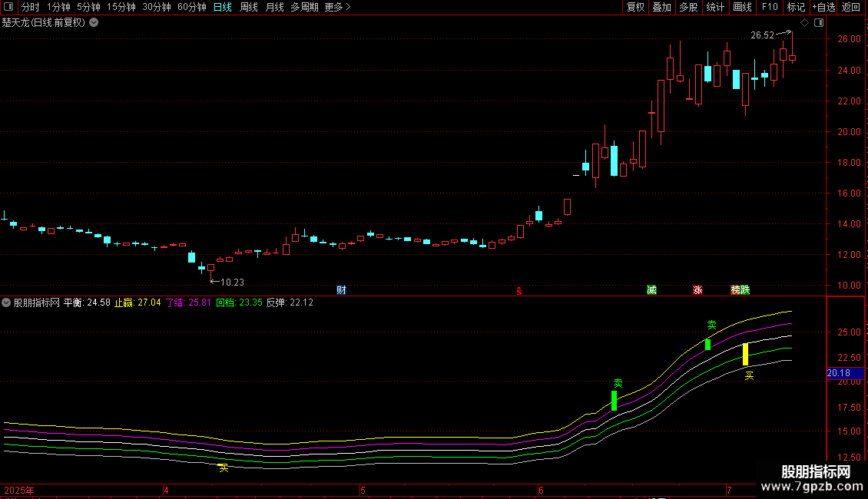Select the 1分钟 period
868x499 pixels.
pos(58,7)
